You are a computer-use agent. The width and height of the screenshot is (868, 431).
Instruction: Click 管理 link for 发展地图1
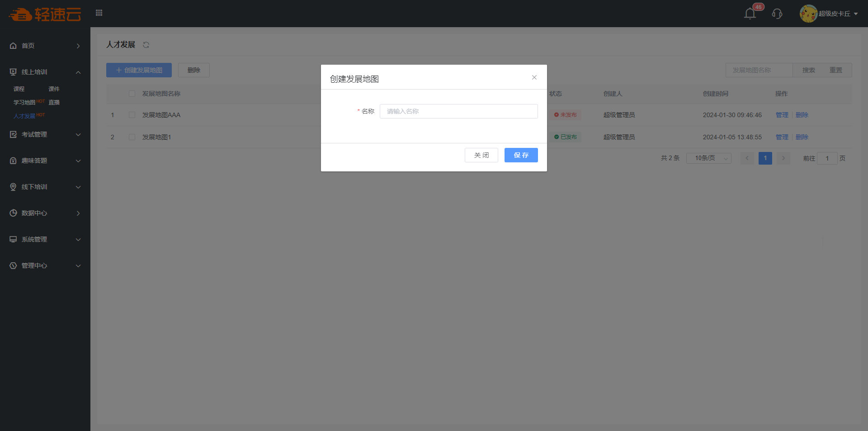(782, 137)
